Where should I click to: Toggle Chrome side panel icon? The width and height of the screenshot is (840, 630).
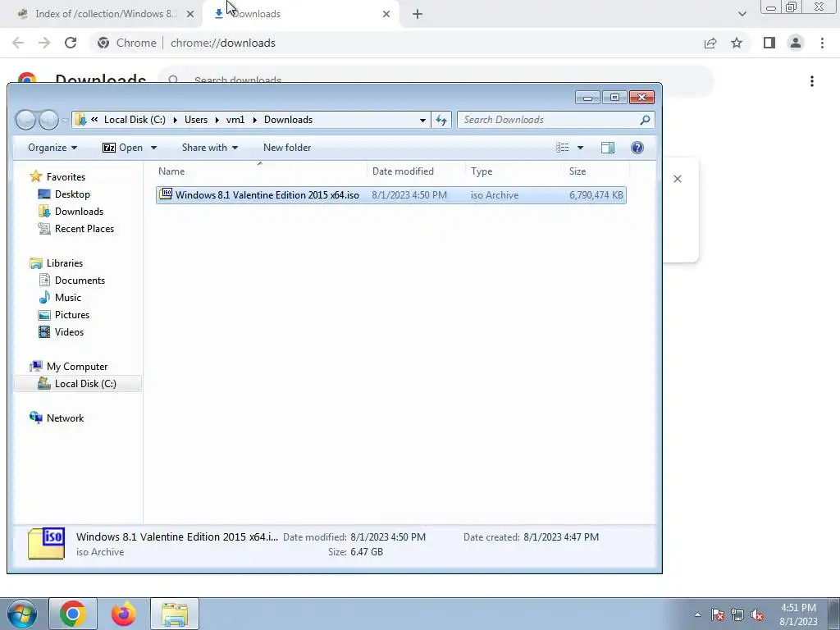(x=769, y=43)
